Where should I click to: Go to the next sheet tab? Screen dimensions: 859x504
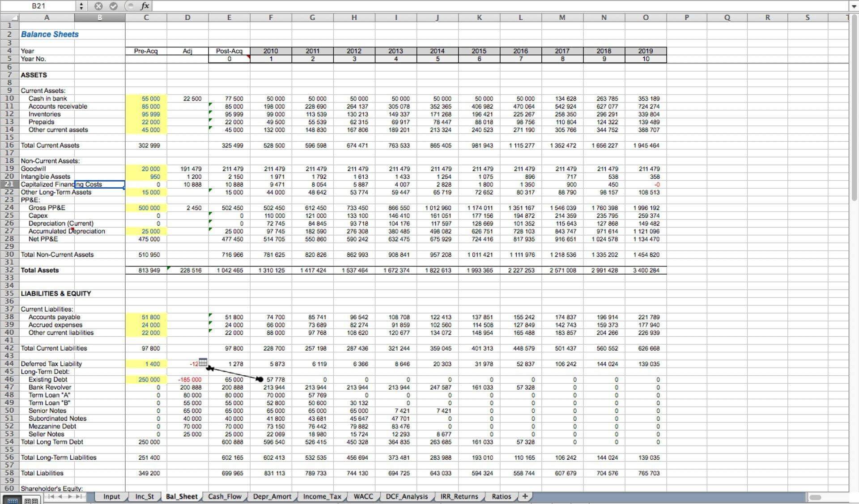point(70,497)
